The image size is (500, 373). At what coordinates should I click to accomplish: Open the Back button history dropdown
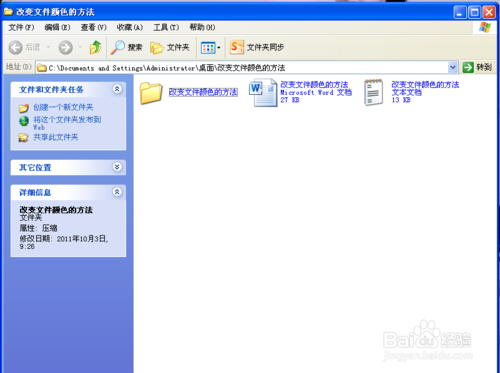[x=48, y=47]
